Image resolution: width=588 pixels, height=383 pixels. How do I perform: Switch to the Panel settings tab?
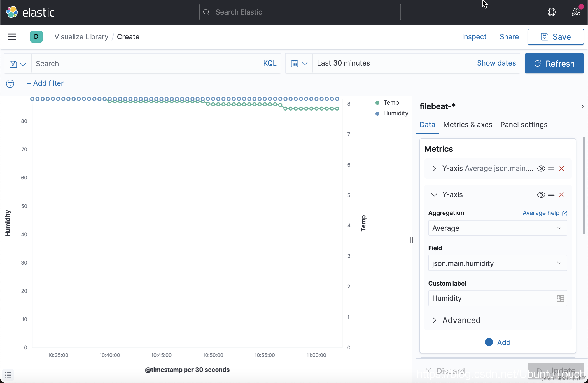524,125
